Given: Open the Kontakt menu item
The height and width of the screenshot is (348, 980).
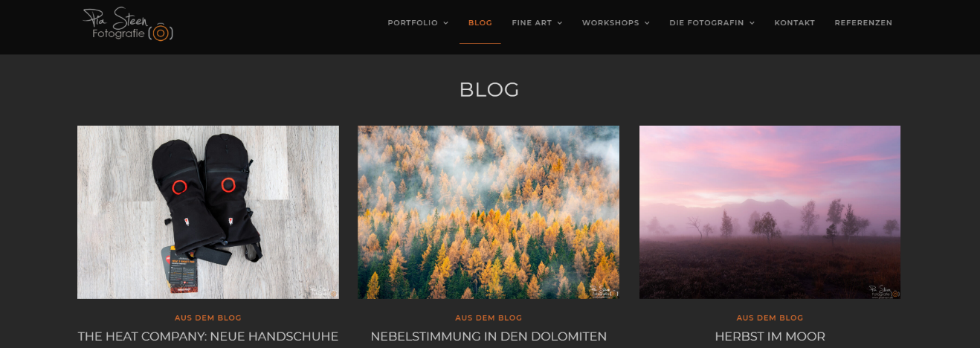Looking at the screenshot, I should coord(795,23).
